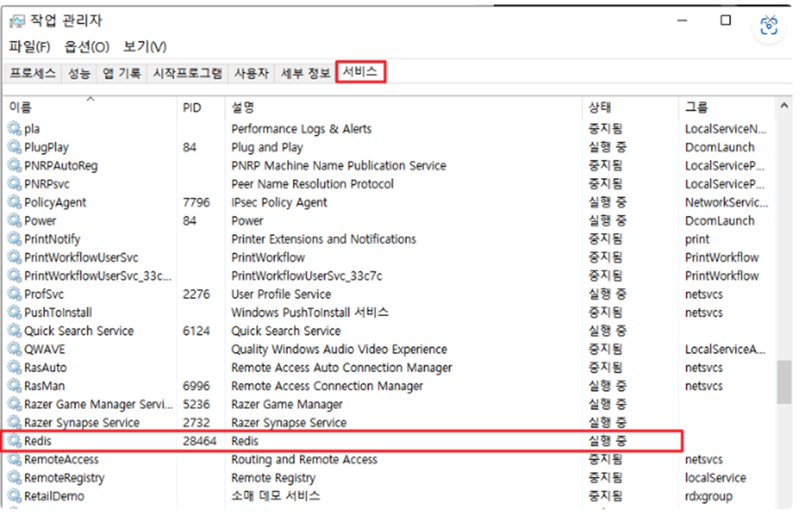Viewport: 812px width, 524px height.
Task: Select the RemoteAccess service icon
Action: 15,460
